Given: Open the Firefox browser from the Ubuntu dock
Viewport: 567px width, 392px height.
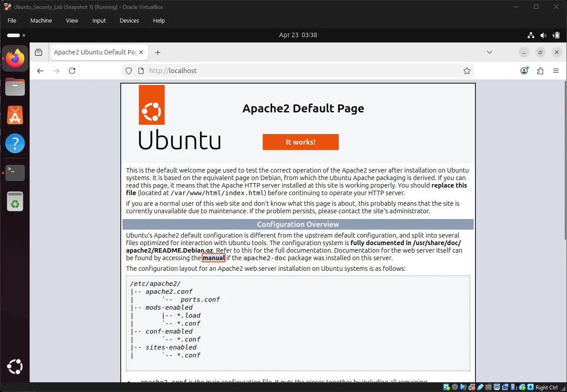Looking at the screenshot, I should tap(15, 58).
